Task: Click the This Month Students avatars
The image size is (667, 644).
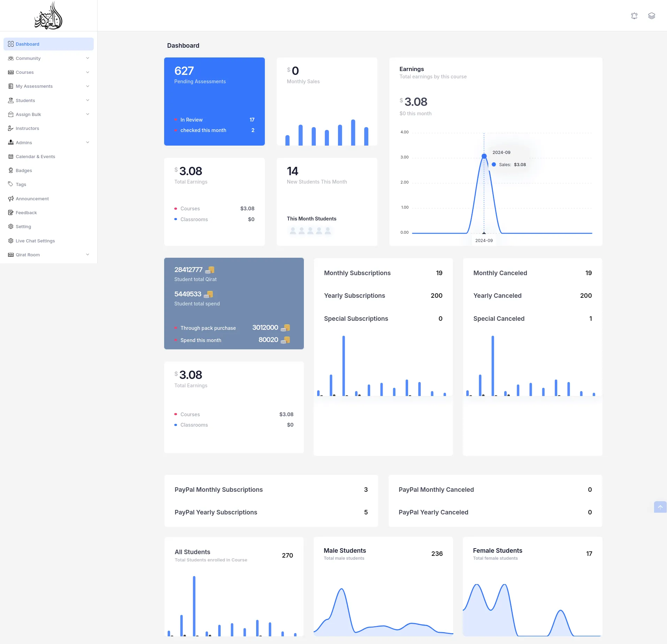Action: tap(310, 231)
